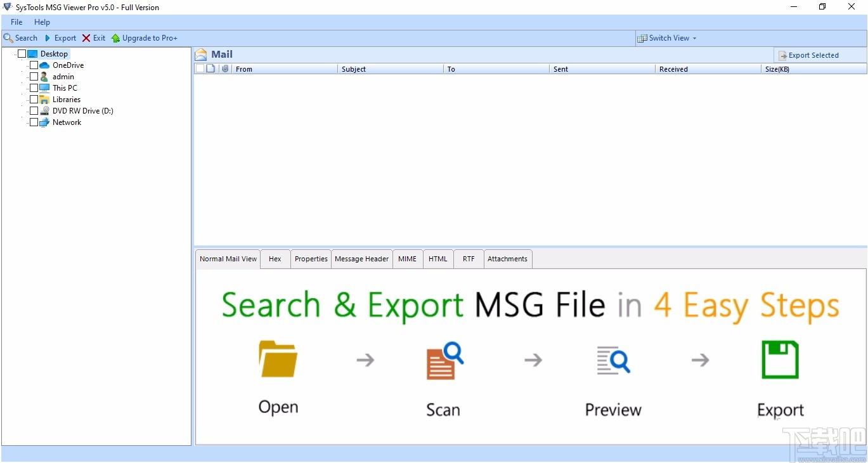Click the Switch View label
This screenshot has height=463, width=868.
(x=669, y=38)
